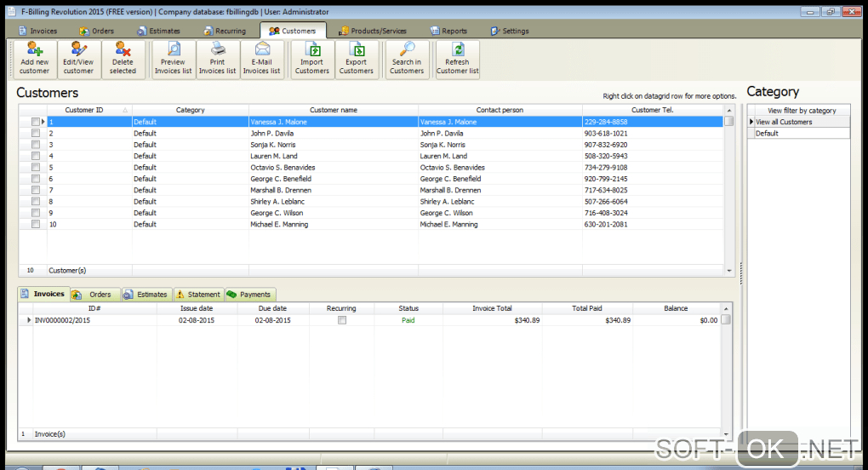This screenshot has height=470, width=868.
Task: Click customer list scrollbar up arrow
Action: pyautogui.click(x=729, y=110)
